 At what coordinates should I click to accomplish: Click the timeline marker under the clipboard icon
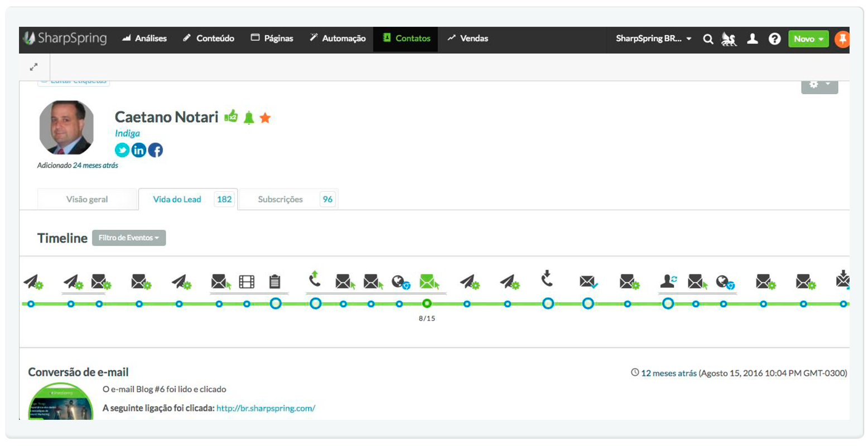click(x=275, y=304)
